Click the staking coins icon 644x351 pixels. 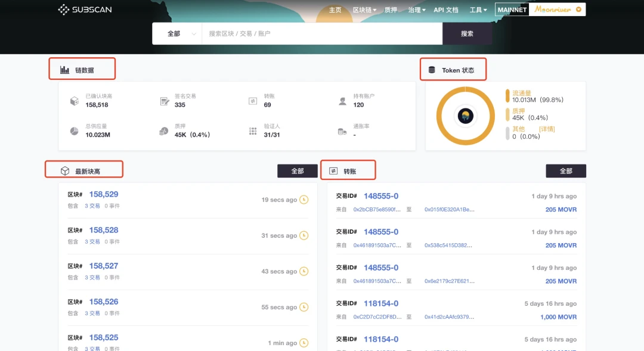[x=163, y=131]
